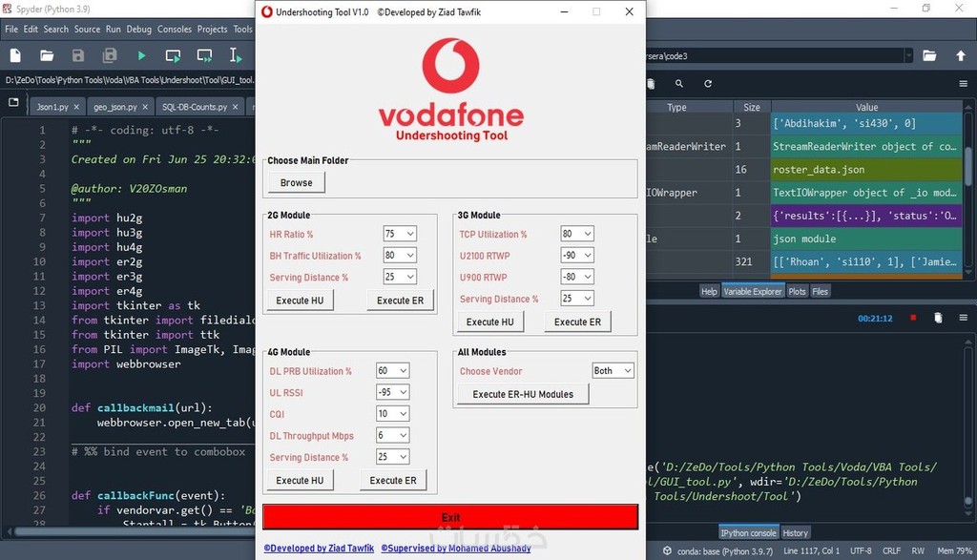
Task: Go to parent directory up-arrow icon
Action: coord(961,56)
